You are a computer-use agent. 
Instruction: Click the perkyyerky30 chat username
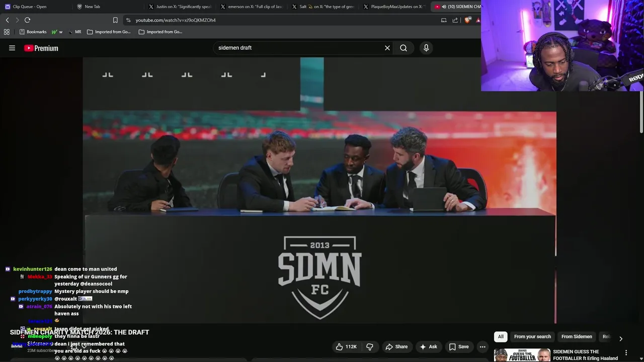click(35, 299)
